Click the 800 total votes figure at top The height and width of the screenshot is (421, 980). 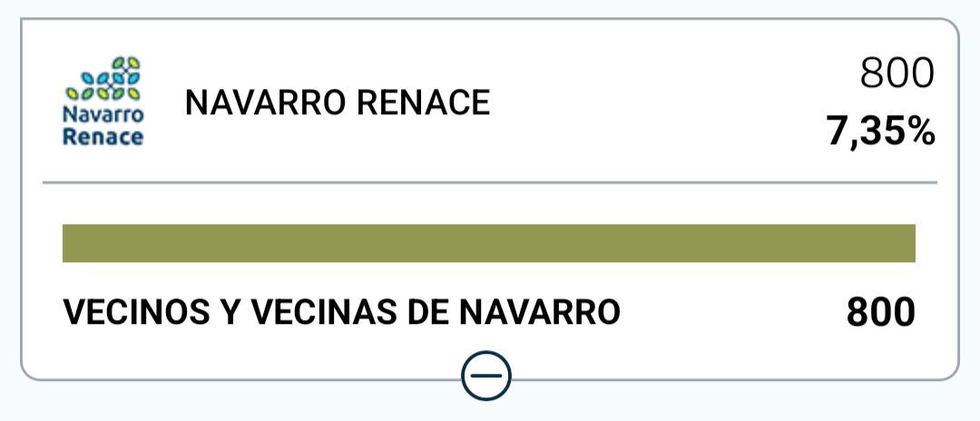click(897, 73)
